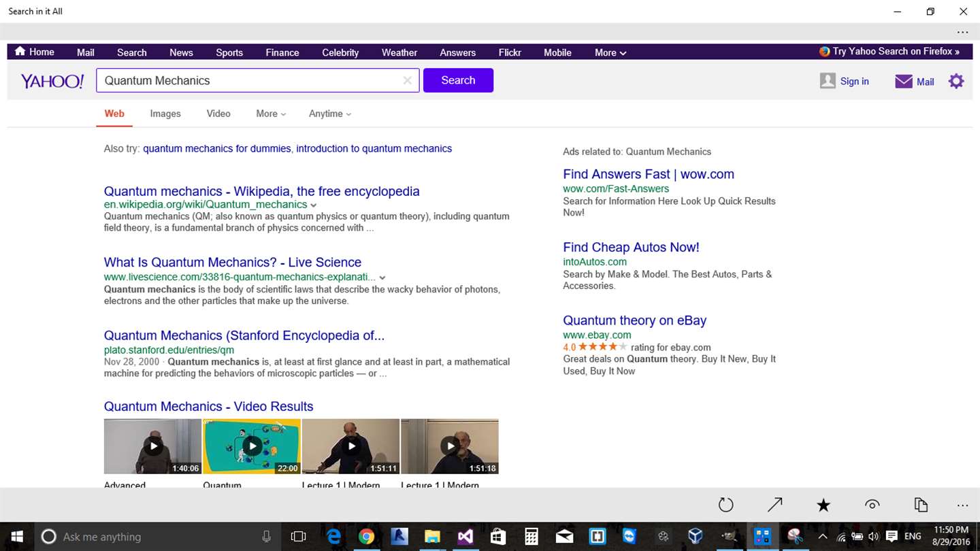Launch Google Chrome from taskbar
Viewport: 980px width, 551px height.
pyautogui.click(x=366, y=537)
